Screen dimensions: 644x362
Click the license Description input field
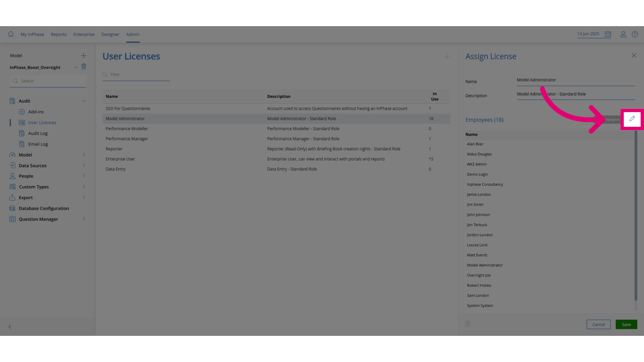(576, 94)
